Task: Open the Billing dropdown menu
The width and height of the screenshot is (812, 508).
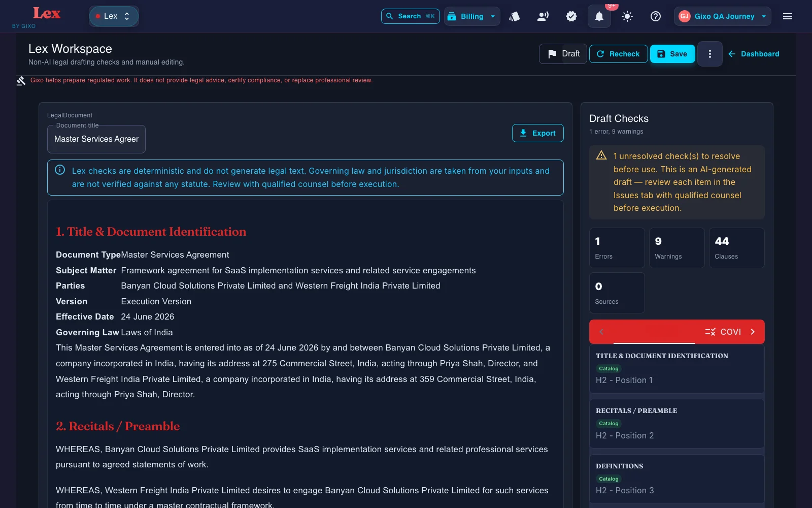Action: pyautogui.click(x=472, y=16)
